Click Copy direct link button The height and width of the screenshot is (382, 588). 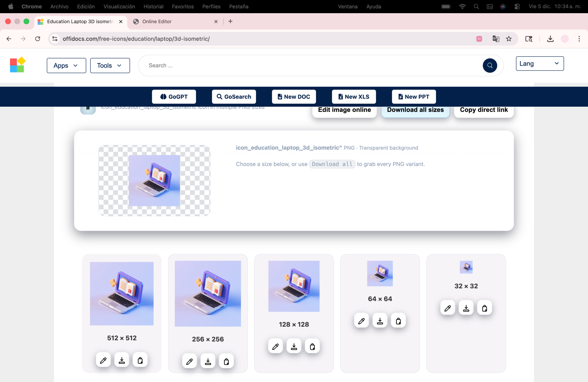coord(484,112)
